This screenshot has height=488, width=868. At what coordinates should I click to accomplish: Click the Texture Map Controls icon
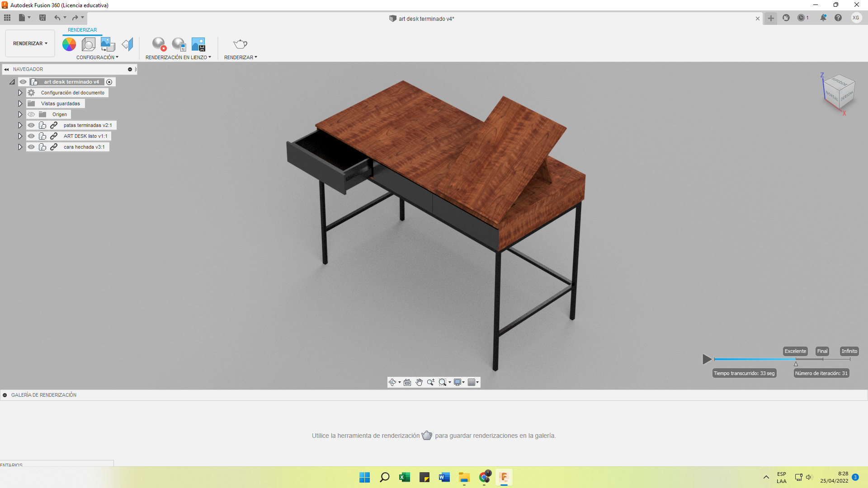(127, 44)
